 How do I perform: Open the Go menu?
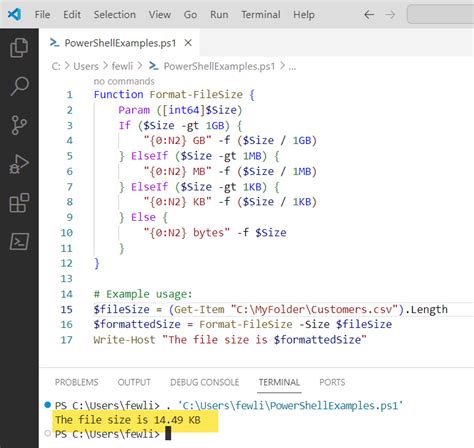click(190, 15)
